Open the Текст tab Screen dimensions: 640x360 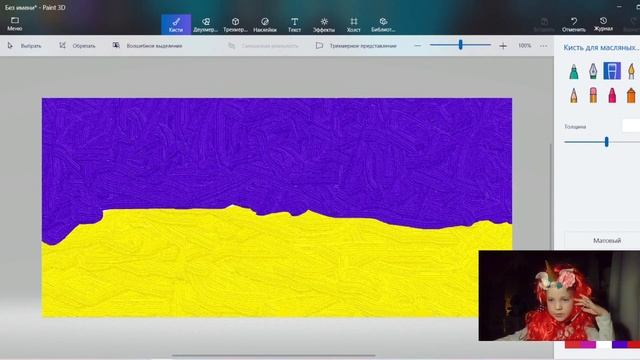pyautogui.click(x=294, y=24)
